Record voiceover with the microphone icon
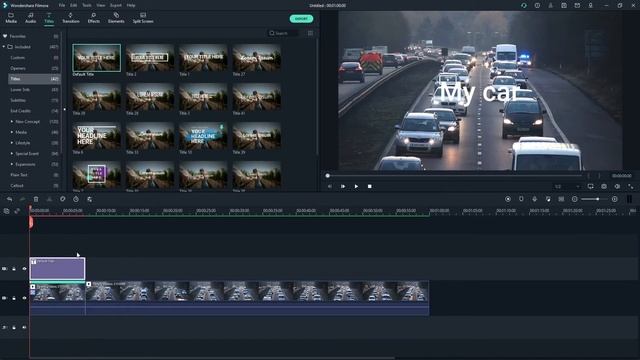The width and height of the screenshot is (640, 360). [534, 199]
